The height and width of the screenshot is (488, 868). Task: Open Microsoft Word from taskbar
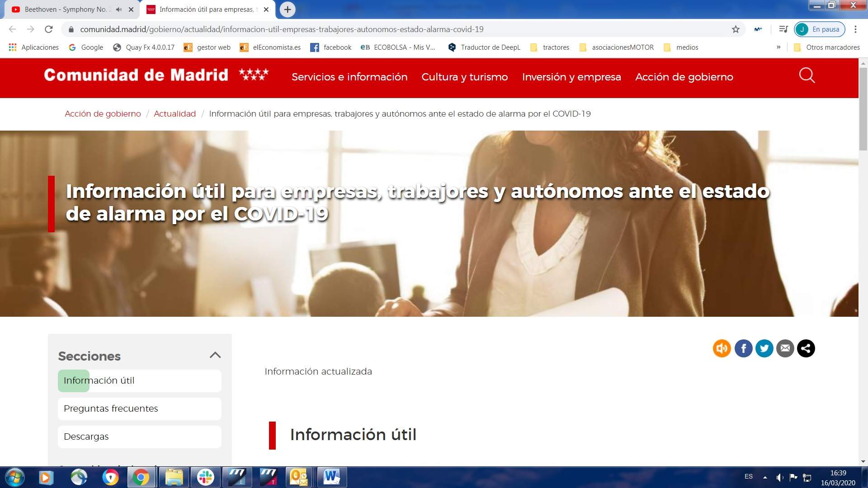pos(332,477)
